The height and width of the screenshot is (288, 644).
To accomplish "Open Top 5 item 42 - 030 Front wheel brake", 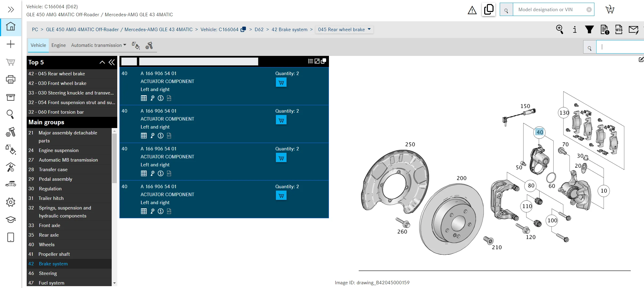I will click(x=72, y=83).
